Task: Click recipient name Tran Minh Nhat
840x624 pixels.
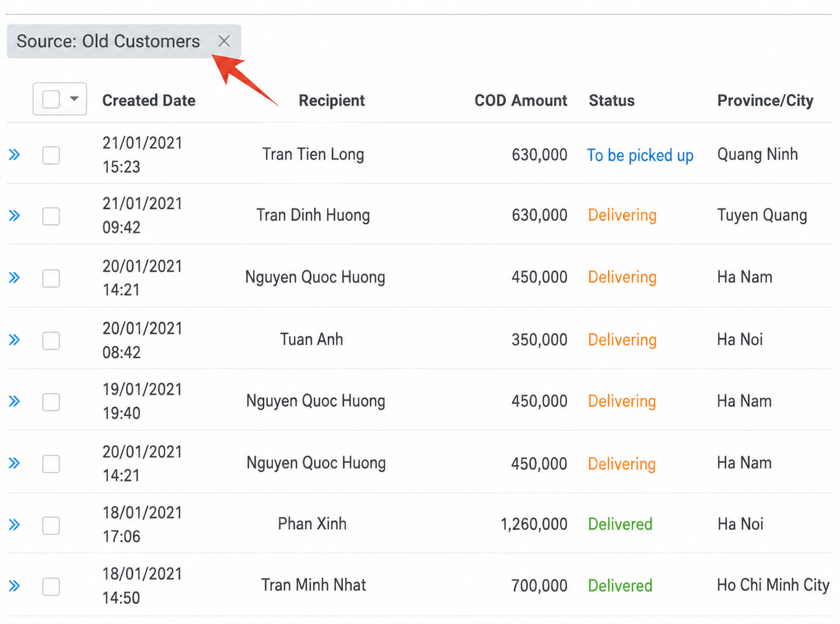Action: (313, 585)
